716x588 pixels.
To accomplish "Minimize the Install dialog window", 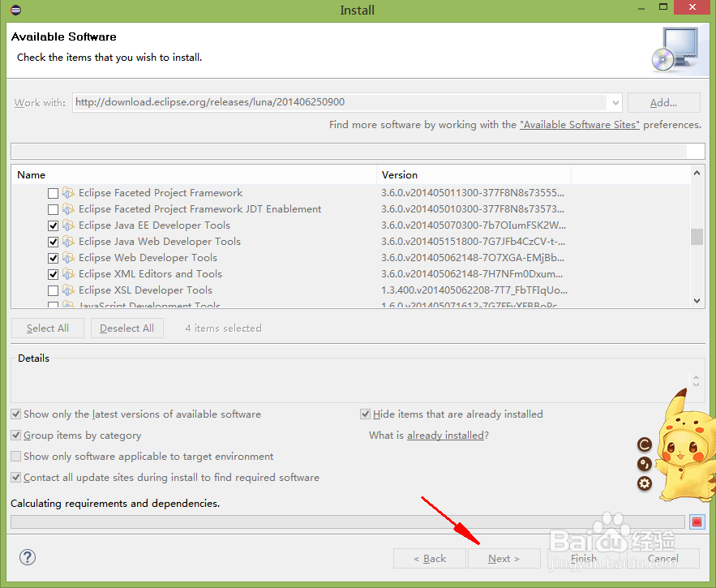I will [x=641, y=9].
